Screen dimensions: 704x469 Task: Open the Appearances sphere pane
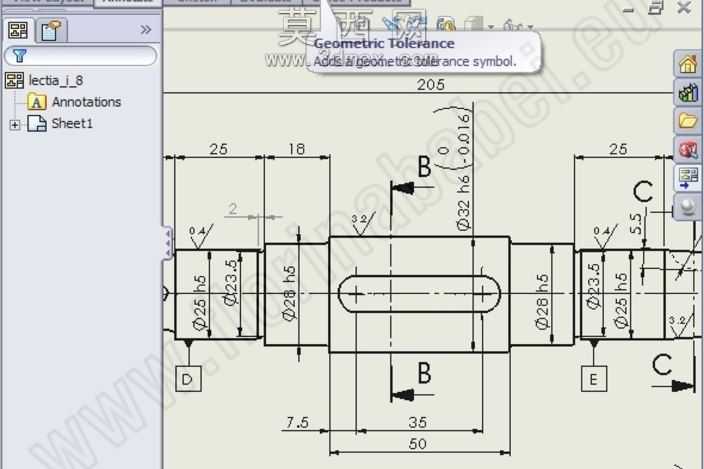[688, 207]
